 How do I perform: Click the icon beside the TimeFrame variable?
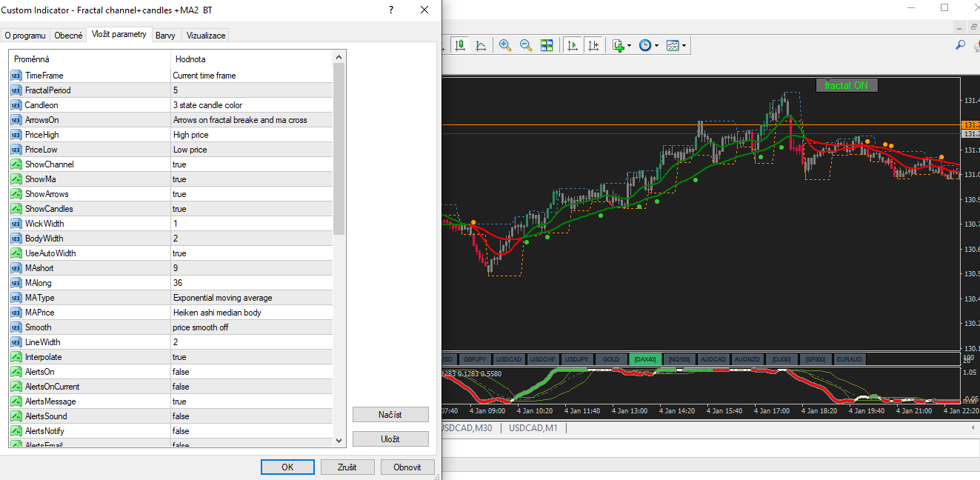click(16, 76)
